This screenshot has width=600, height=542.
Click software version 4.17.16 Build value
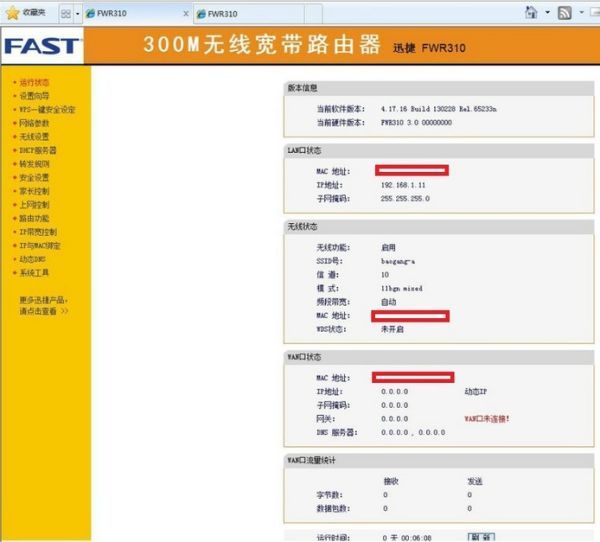tap(439, 109)
